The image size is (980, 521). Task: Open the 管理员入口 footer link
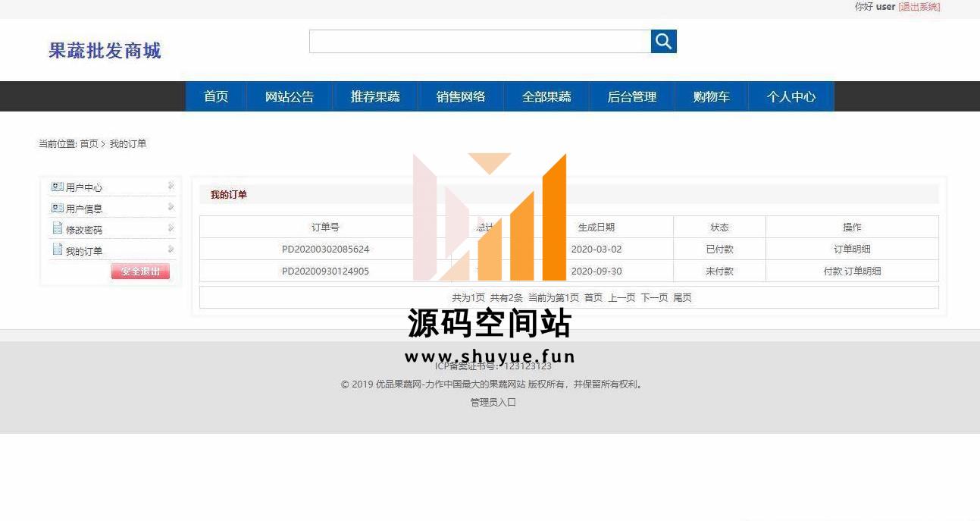point(493,403)
